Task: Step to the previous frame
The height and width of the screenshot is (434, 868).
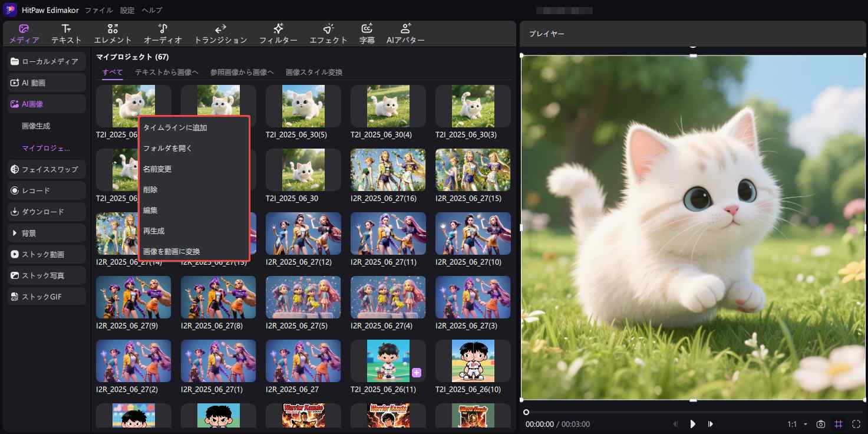Action: [675, 424]
